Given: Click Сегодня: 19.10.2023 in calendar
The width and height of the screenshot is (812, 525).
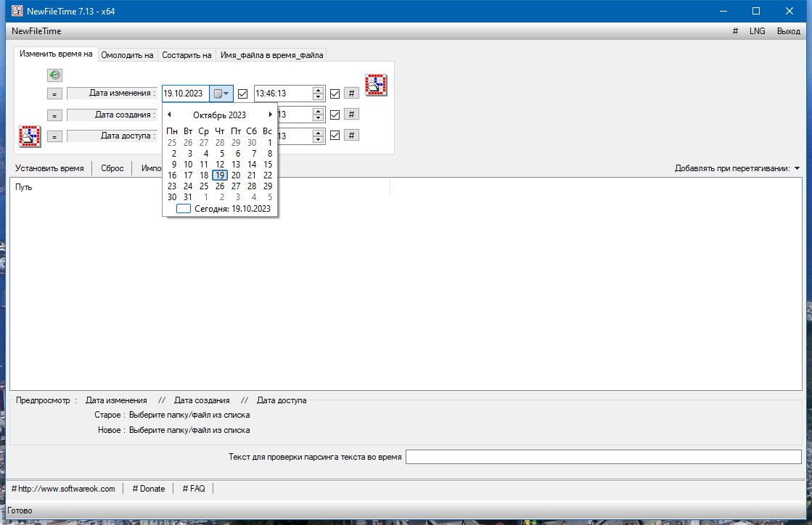Looking at the screenshot, I should 223,208.
